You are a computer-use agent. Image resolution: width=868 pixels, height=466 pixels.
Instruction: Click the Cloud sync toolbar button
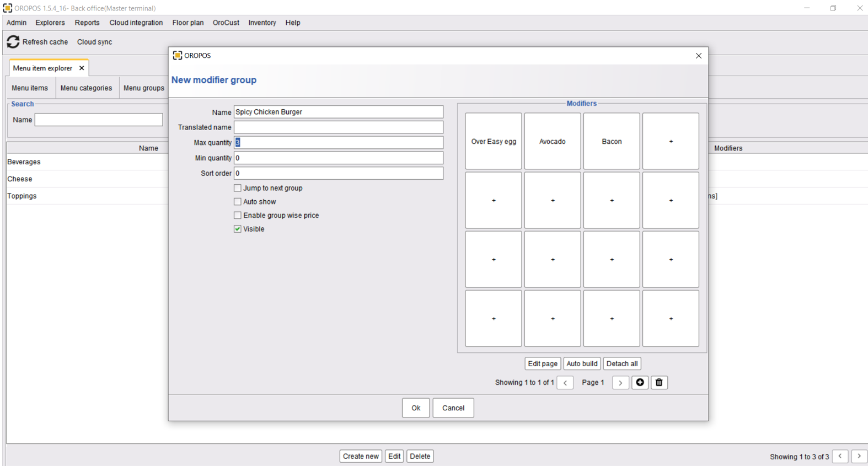(94, 42)
